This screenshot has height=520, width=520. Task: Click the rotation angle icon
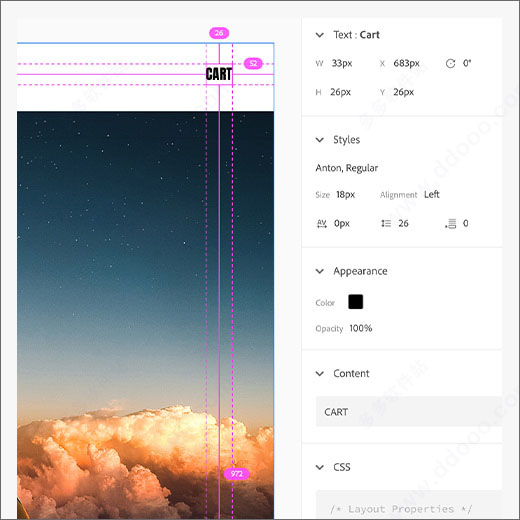coord(450,63)
